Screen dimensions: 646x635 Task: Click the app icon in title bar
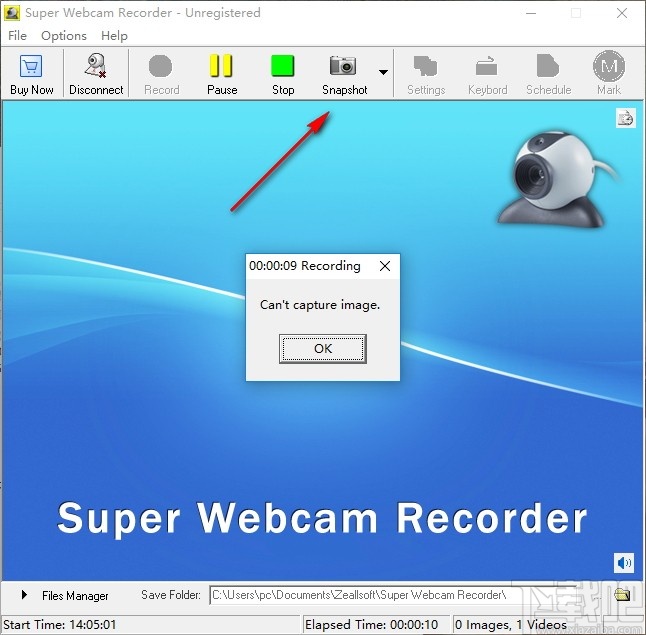pos(12,13)
